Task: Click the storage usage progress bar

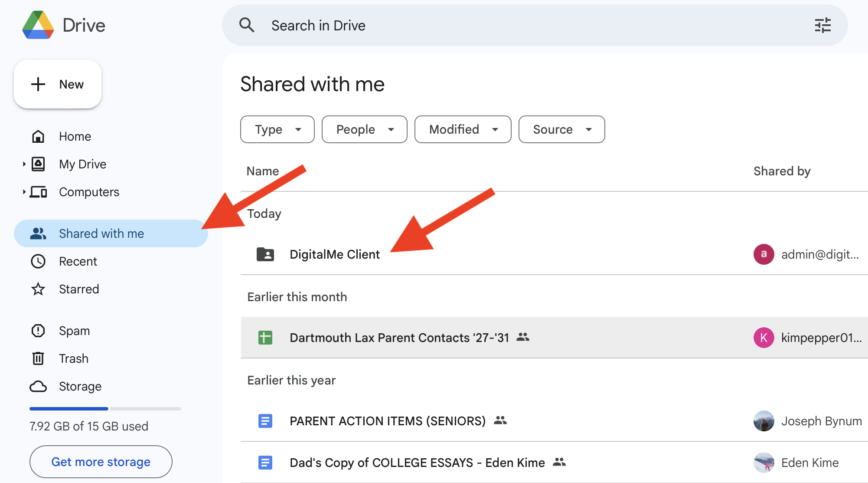Action: 105,409
